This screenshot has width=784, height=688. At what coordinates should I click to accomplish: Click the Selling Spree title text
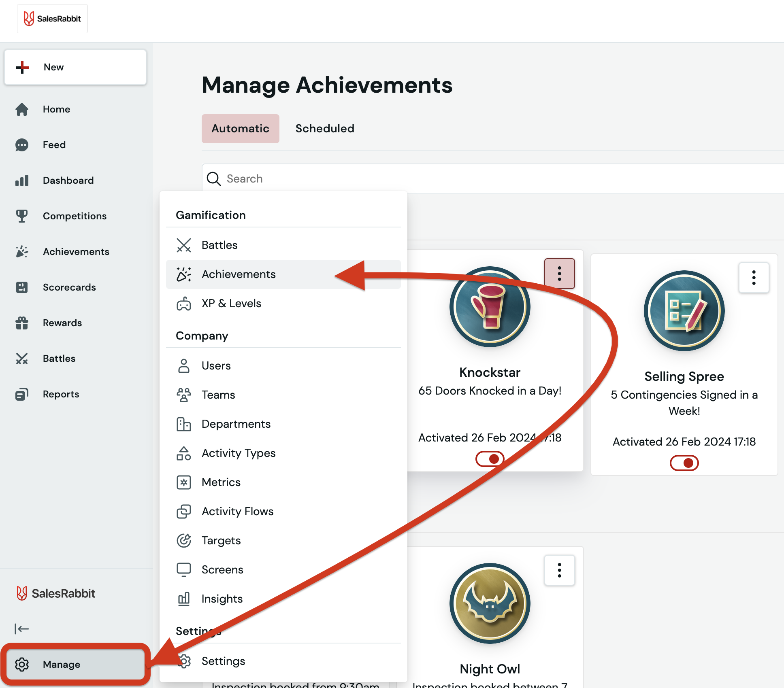point(684,376)
